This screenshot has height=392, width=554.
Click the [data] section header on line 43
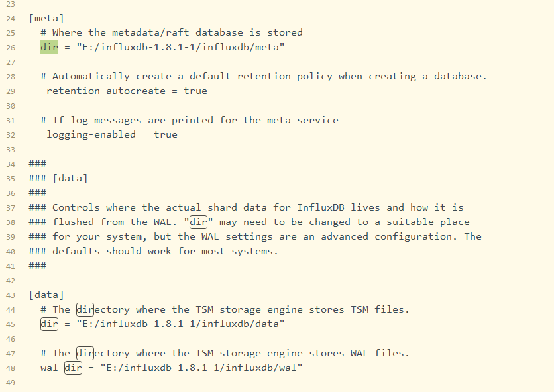[x=46, y=295]
